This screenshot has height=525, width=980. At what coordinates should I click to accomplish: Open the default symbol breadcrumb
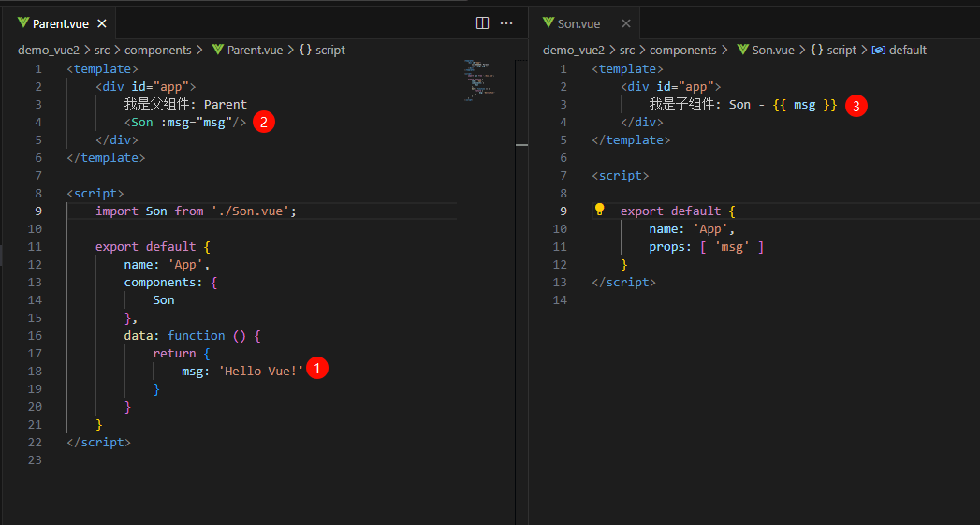[907, 51]
